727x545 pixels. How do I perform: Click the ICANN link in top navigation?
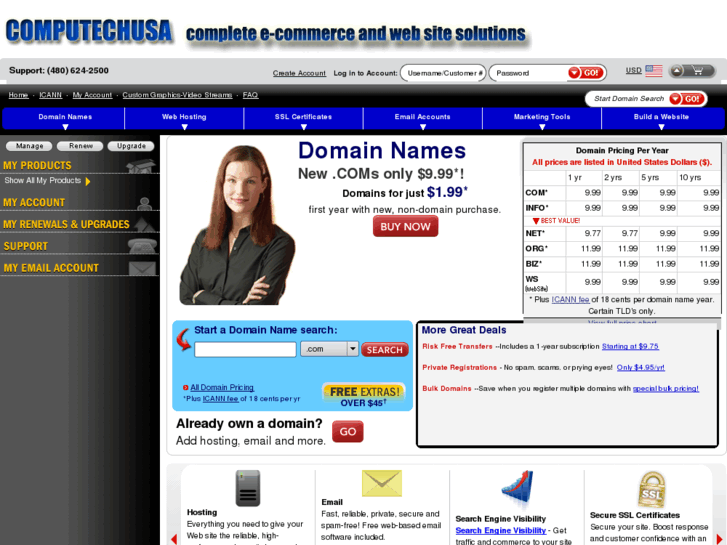(x=50, y=95)
